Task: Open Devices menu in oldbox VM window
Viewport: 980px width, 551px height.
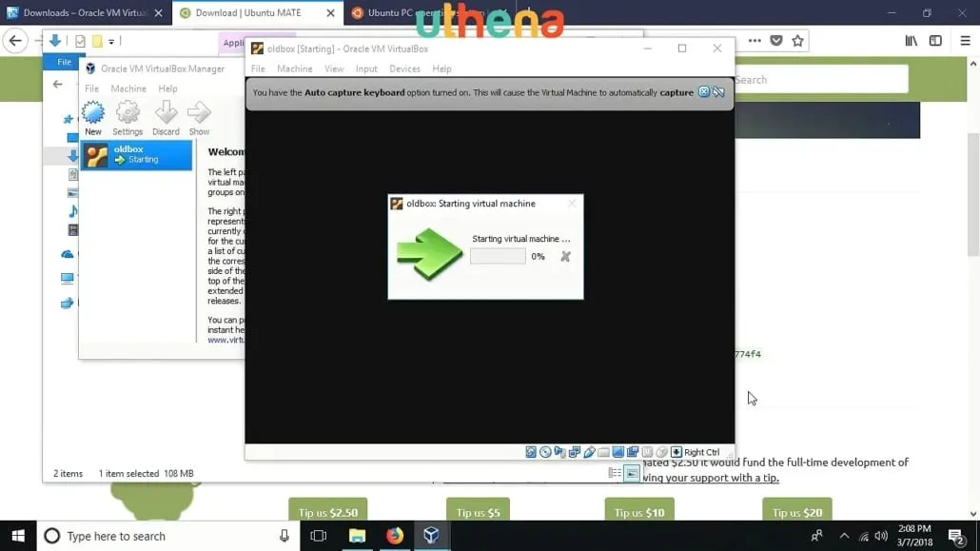Action: (x=404, y=69)
